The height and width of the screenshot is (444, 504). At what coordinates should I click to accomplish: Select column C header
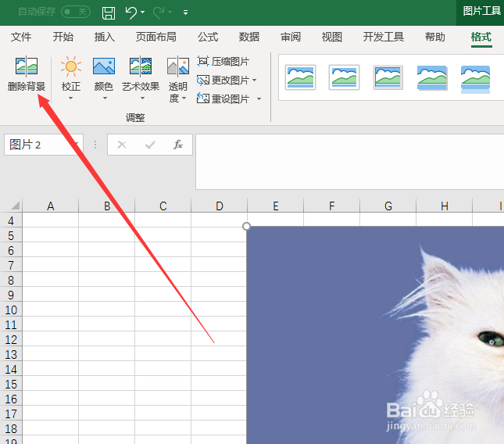(163, 206)
